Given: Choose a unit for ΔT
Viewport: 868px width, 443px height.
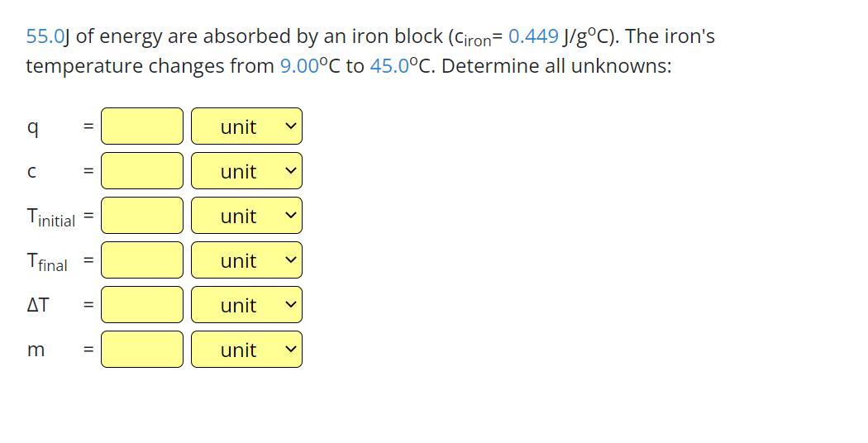Looking at the screenshot, I should coord(246,305).
